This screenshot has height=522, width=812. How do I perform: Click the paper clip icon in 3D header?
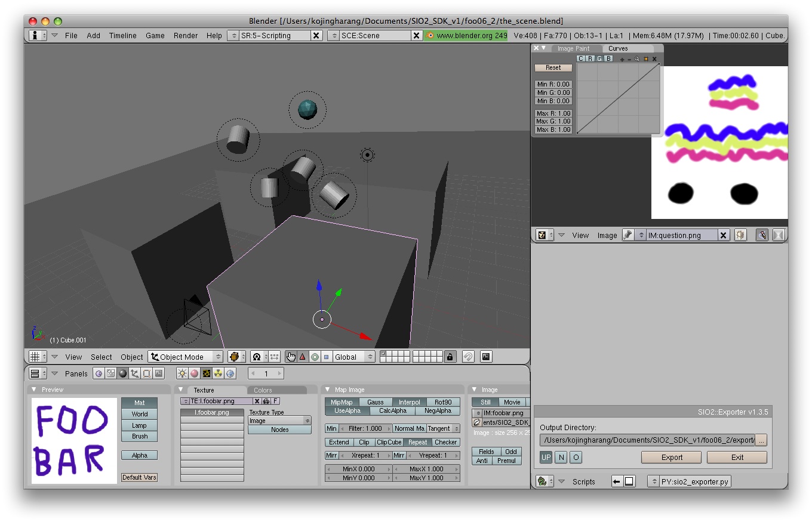pos(468,357)
